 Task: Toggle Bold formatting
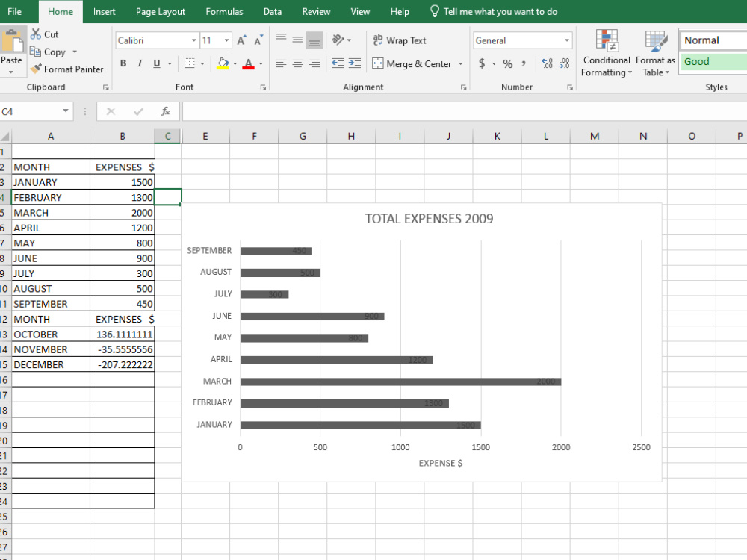pyautogui.click(x=123, y=63)
